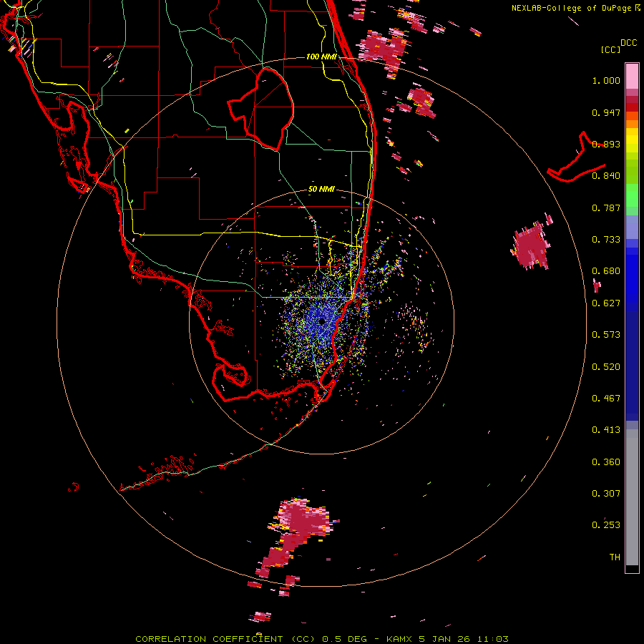Click the 0.573 scale value

(606, 335)
